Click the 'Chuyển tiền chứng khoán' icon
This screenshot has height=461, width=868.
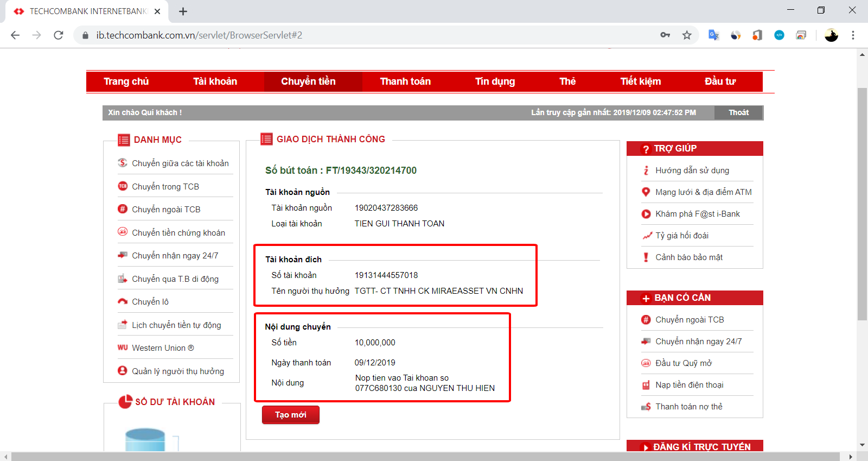[123, 232]
